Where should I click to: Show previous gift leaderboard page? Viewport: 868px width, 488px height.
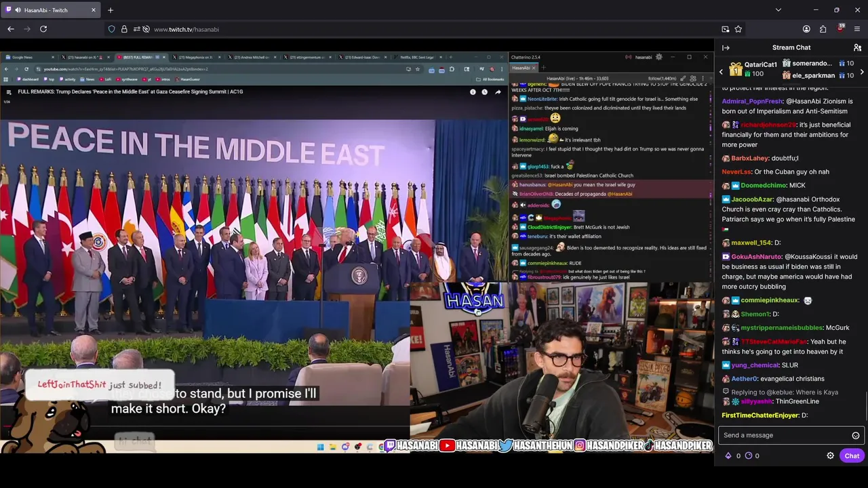pos(722,70)
